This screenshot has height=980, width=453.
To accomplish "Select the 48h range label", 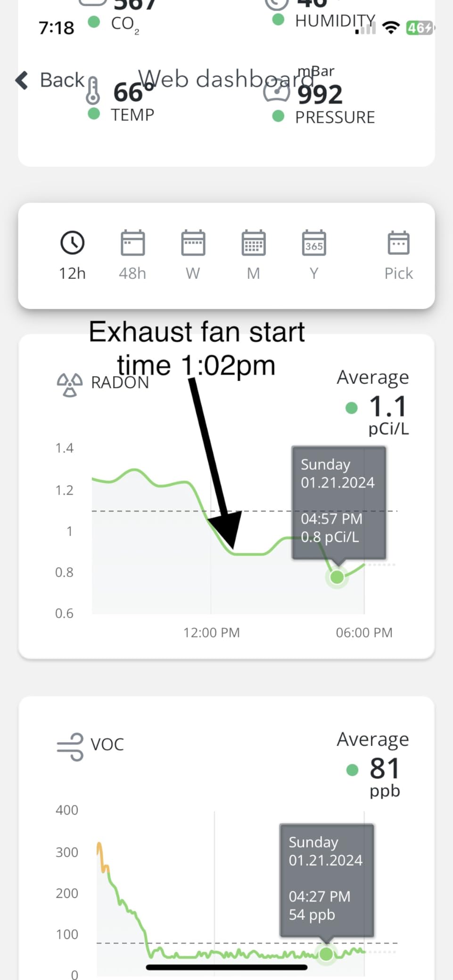I will coord(132,273).
